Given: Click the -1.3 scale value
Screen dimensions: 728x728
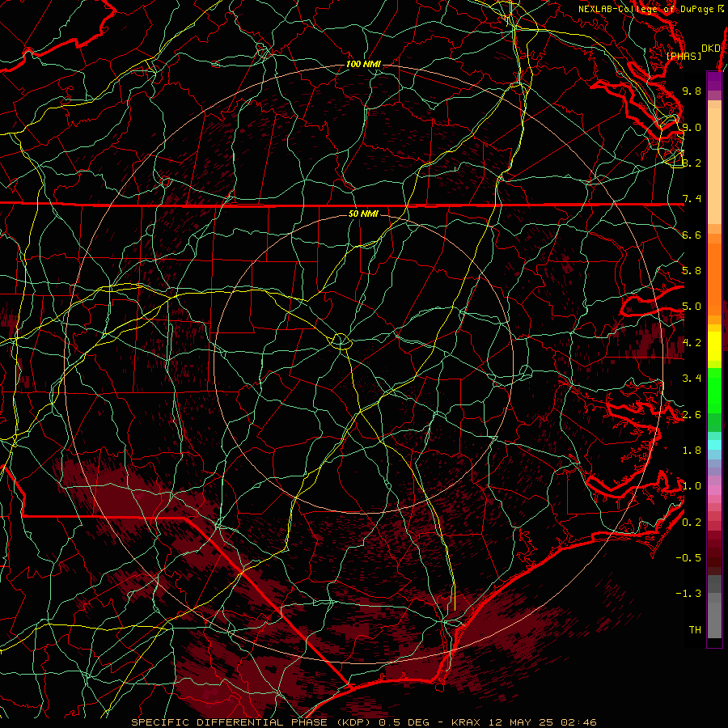Looking at the screenshot, I should point(688,594).
